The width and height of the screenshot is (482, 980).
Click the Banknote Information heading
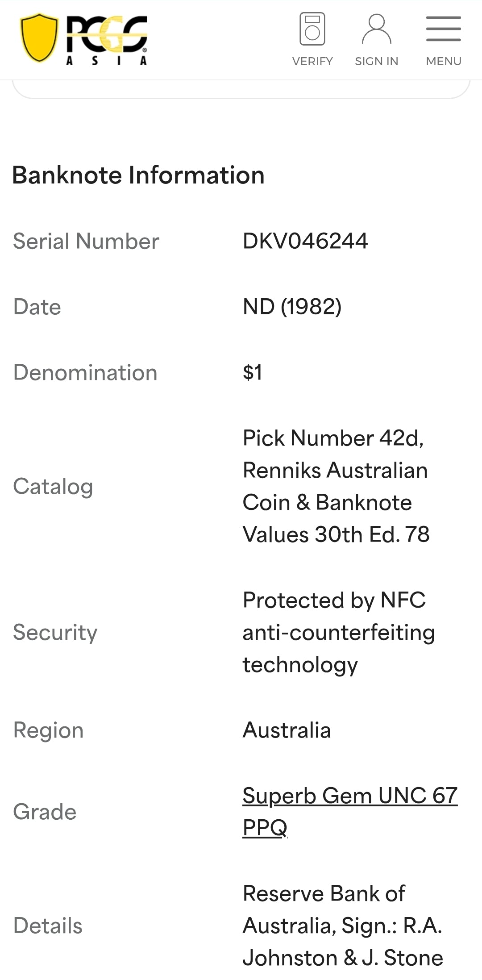point(138,175)
